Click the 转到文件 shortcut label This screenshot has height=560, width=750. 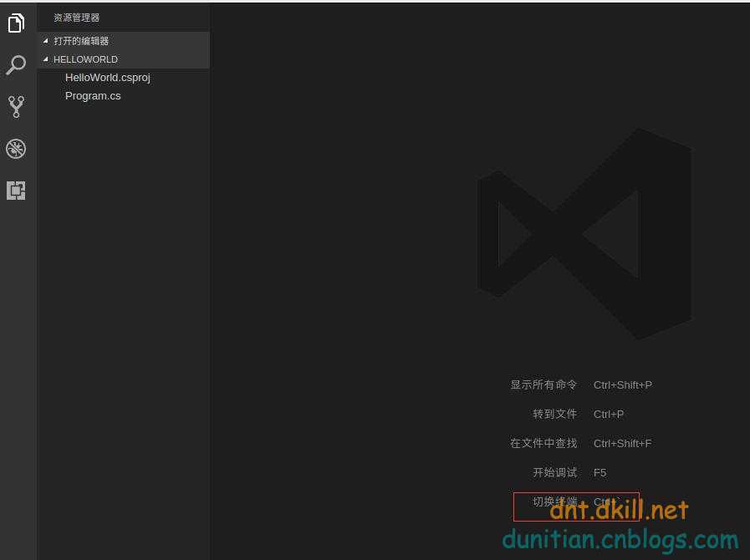(x=555, y=414)
